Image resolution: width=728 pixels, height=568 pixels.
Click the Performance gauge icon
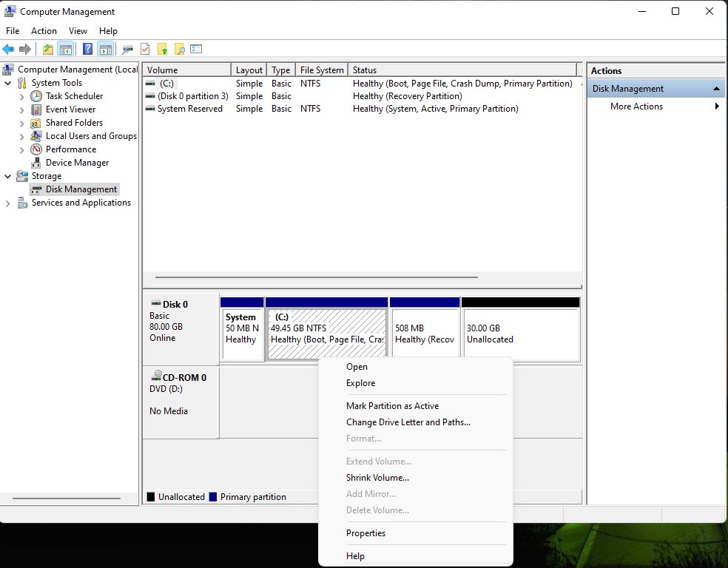pos(36,149)
